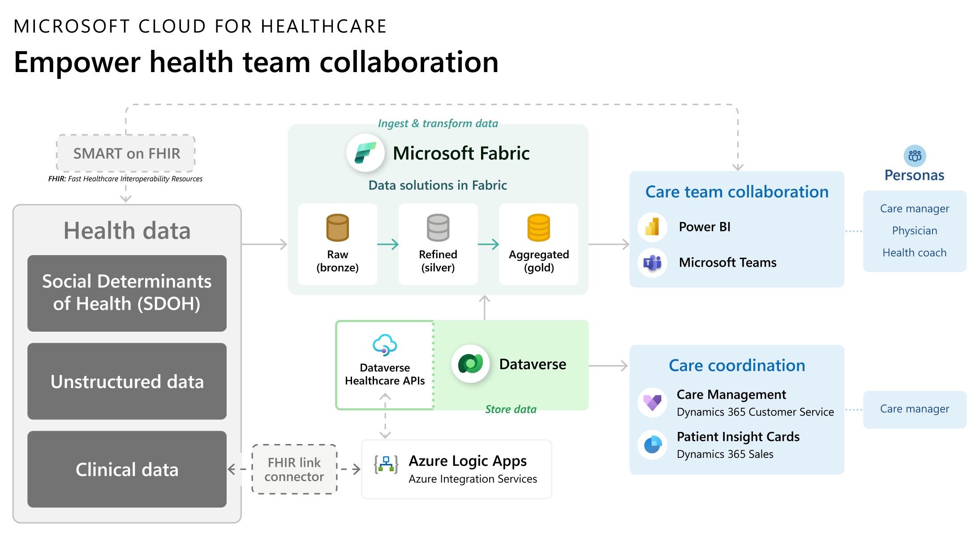
Task: Click the green Dataverse logo icon
Action: (x=470, y=363)
